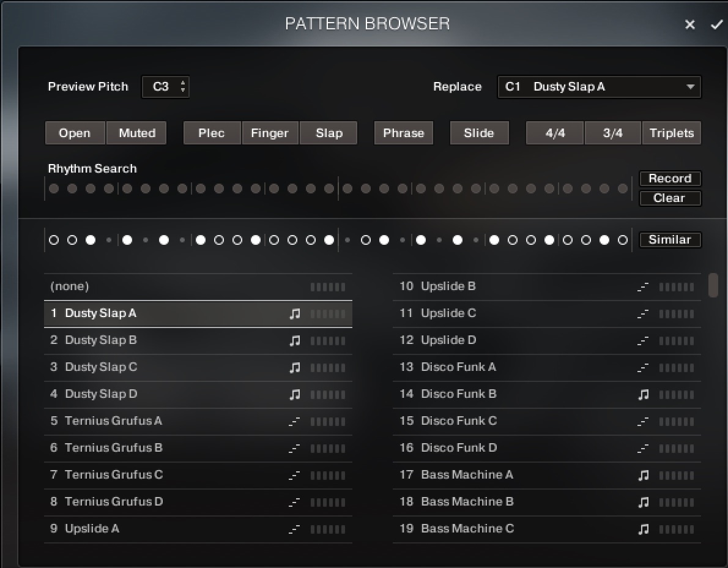Click the rating bars for Dusty Slap C
The height and width of the screenshot is (568, 728).
328,367
